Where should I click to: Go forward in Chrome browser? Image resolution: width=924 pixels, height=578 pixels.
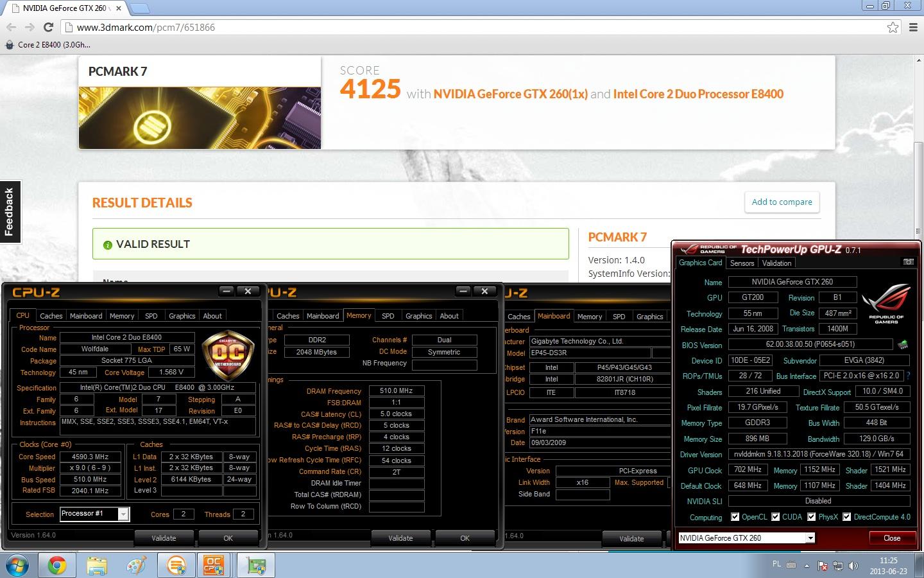tap(30, 27)
